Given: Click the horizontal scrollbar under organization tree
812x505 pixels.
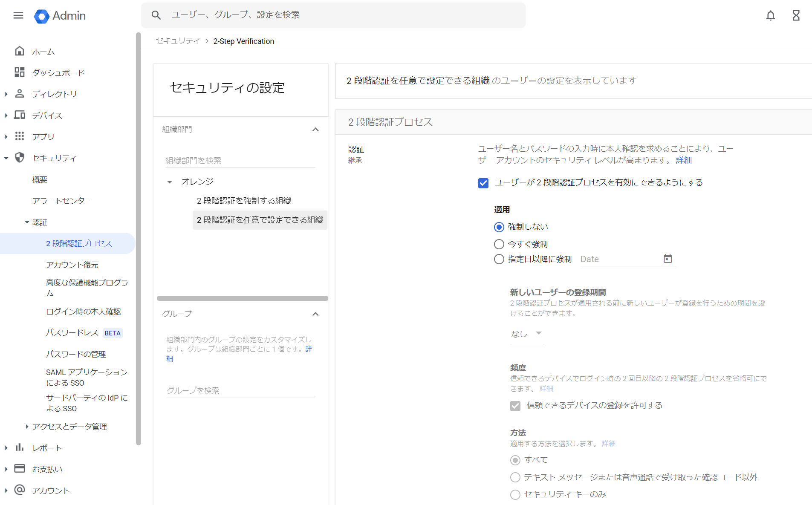Looking at the screenshot, I should pyautogui.click(x=242, y=298).
